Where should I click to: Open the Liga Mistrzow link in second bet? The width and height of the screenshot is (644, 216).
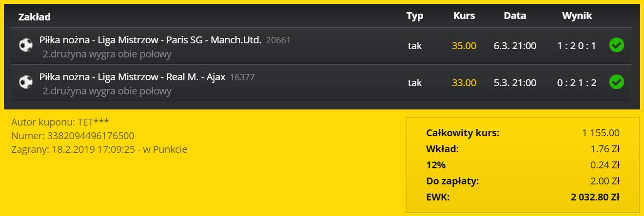(128, 77)
